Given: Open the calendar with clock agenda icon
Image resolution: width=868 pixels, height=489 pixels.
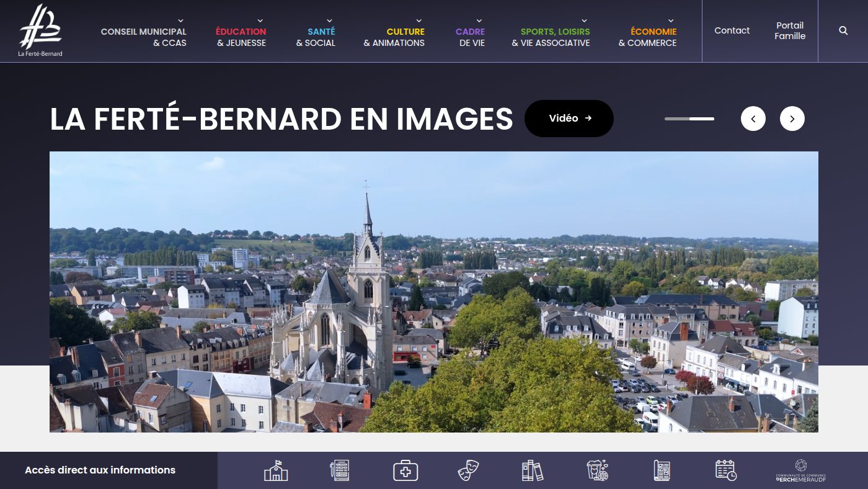Looking at the screenshot, I should coord(726,470).
